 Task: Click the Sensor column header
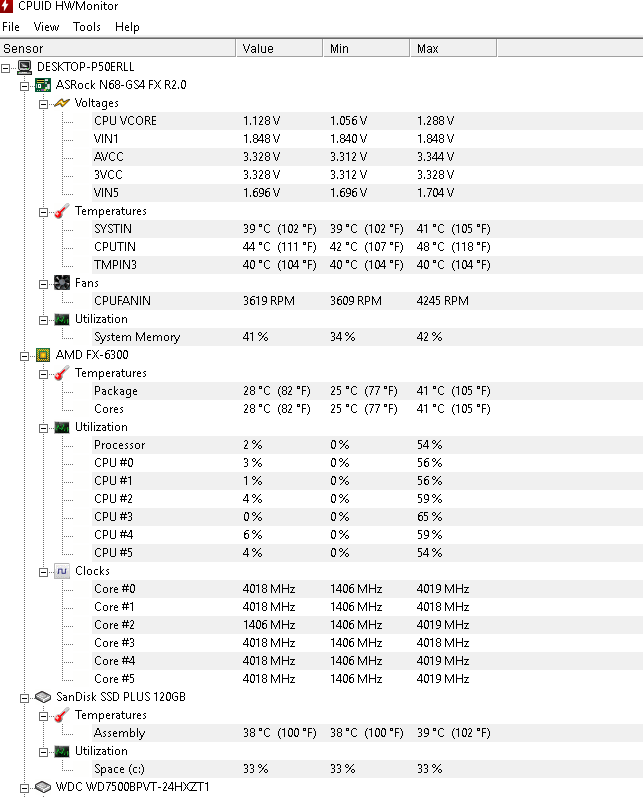tap(118, 49)
